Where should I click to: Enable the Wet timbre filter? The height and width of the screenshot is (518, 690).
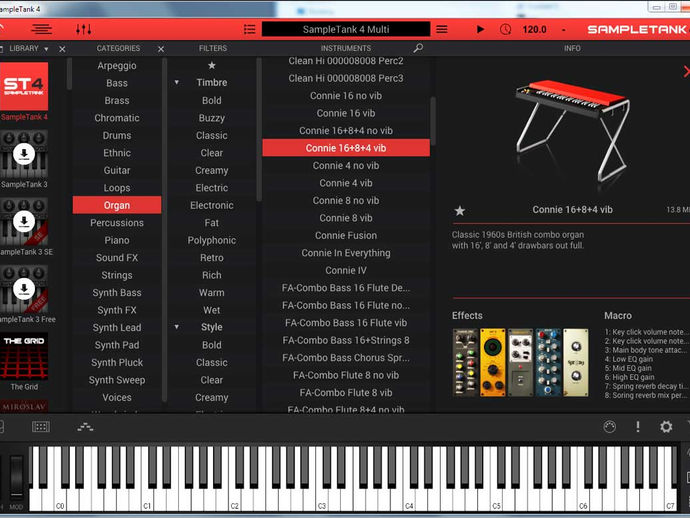click(212, 310)
